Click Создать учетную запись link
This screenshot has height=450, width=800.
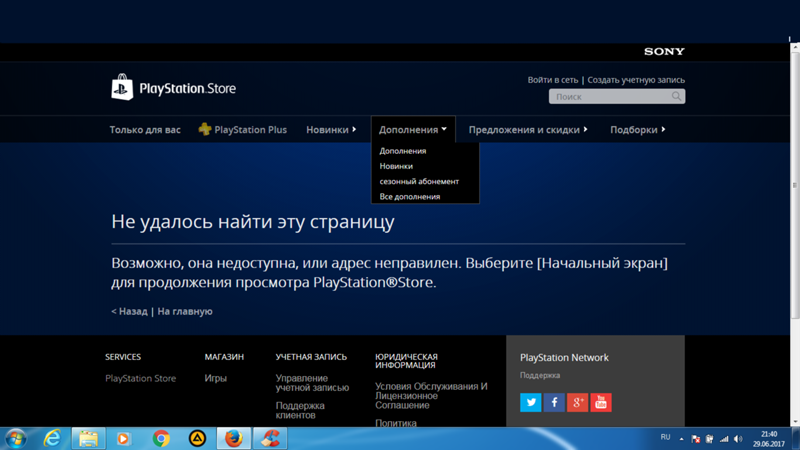pyautogui.click(x=636, y=80)
